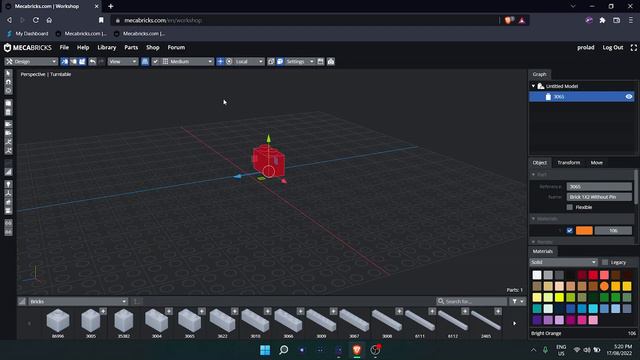The image size is (640, 360).
Task: Open the Local orientation dropdown
Action: point(249,62)
